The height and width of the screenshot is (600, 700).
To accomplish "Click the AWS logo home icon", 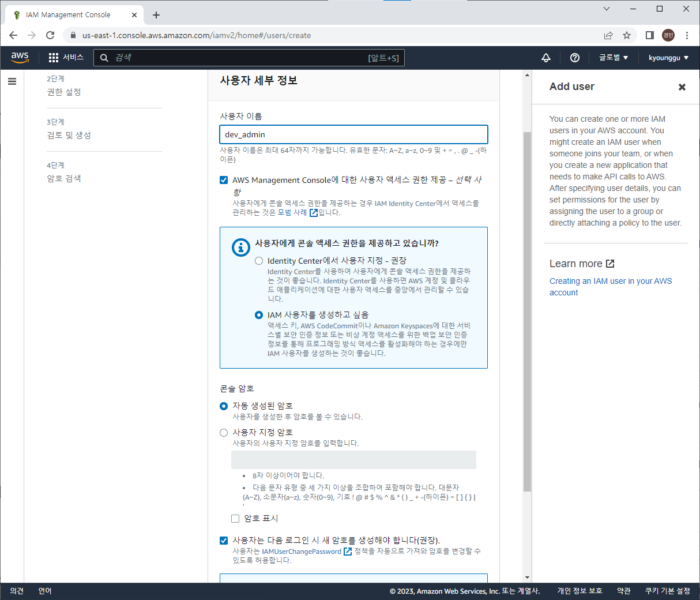I will (20, 57).
